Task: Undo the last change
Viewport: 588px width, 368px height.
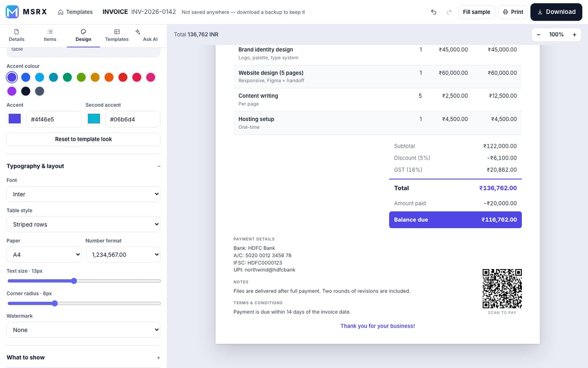Action: [x=434, y=12]
